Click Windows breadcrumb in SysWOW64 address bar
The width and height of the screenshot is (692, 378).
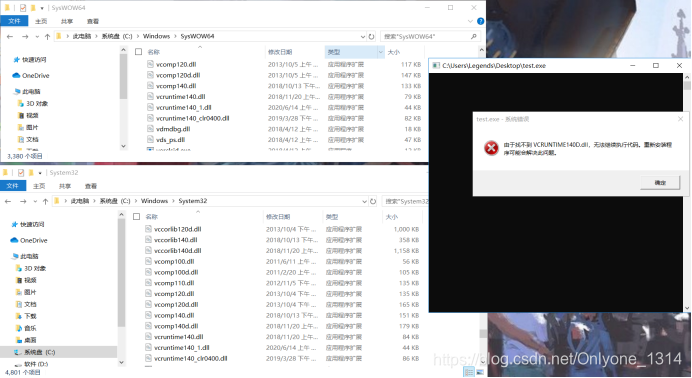click(156, 36)
